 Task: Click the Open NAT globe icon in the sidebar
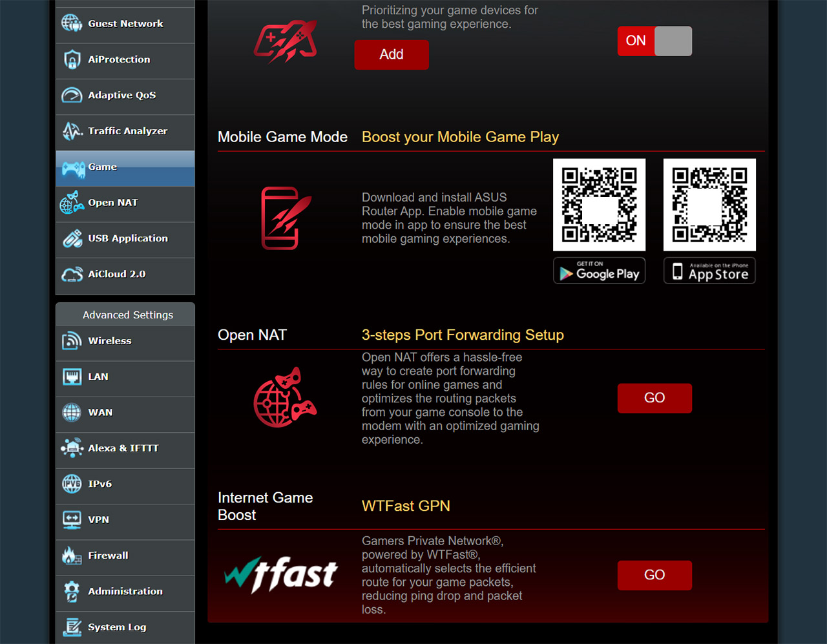(72, 203)
